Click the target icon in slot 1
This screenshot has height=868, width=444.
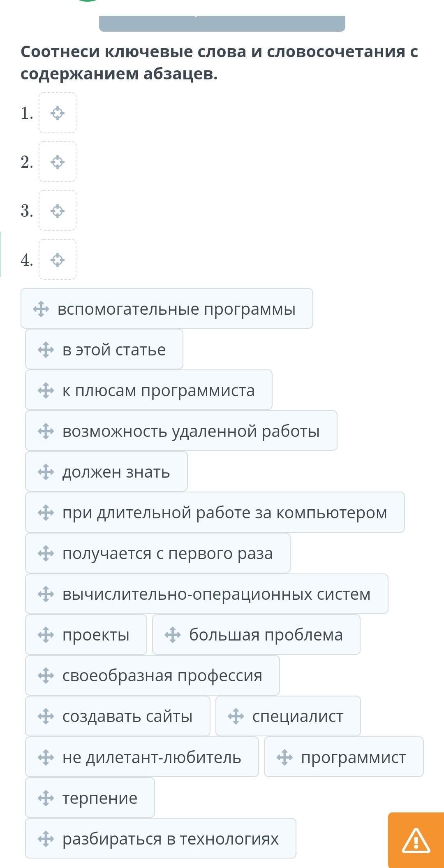58,113
